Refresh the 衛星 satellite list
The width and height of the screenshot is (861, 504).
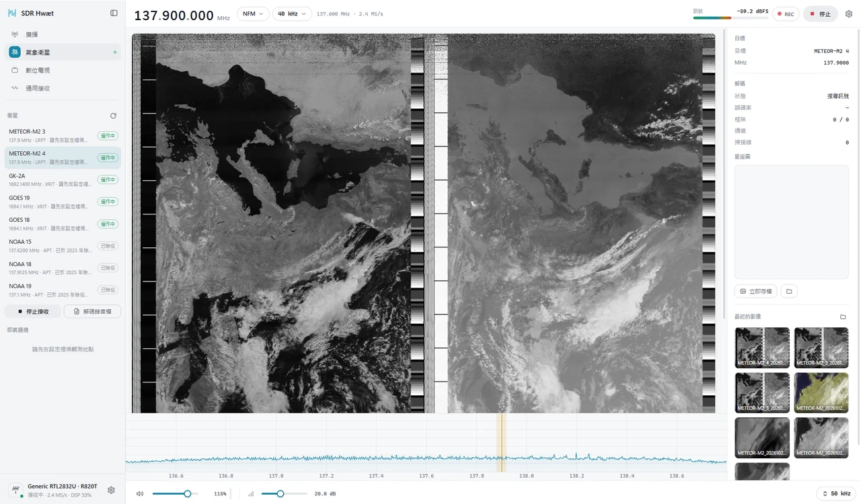pos(113,116)
